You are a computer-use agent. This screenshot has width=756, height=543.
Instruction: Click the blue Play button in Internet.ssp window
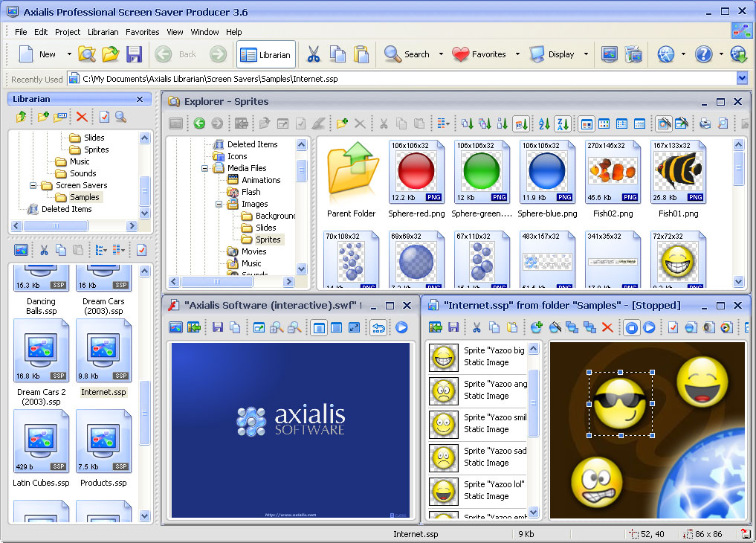tap(650, 328)
